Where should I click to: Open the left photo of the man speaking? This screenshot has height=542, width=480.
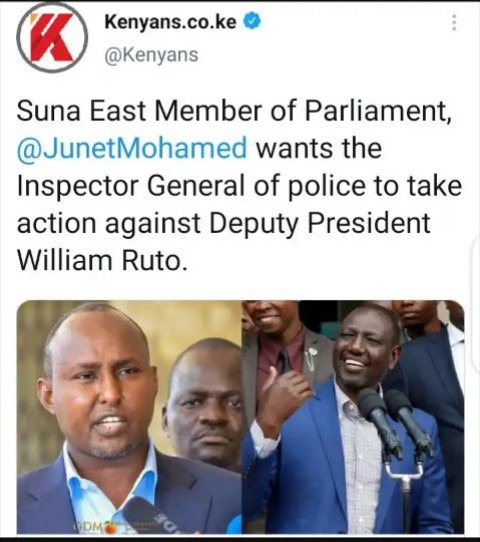point(129,417)
